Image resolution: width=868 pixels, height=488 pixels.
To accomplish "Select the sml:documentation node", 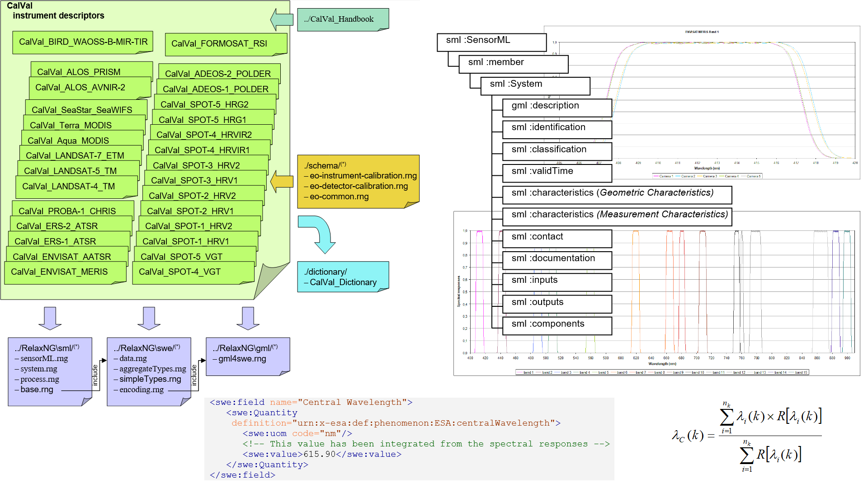I will click(557, 260).
